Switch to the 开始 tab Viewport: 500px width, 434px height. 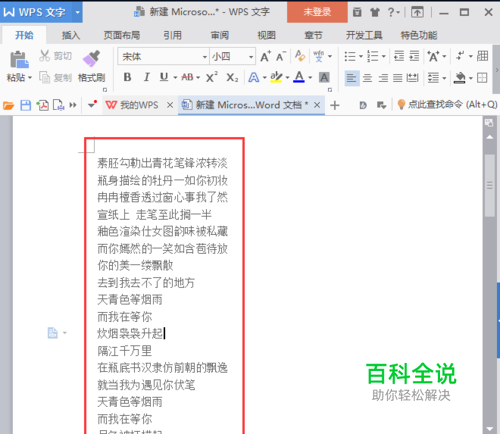click(24, 35)
